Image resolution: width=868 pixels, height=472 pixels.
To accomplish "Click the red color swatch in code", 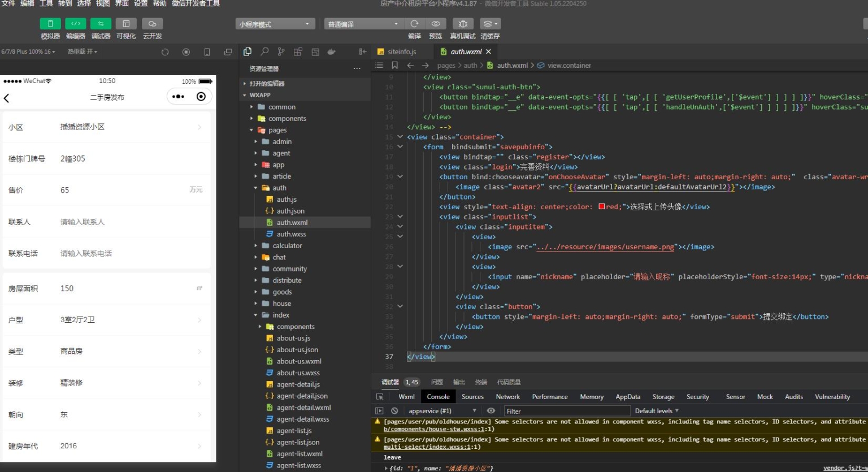I will [x=602, y=207].
